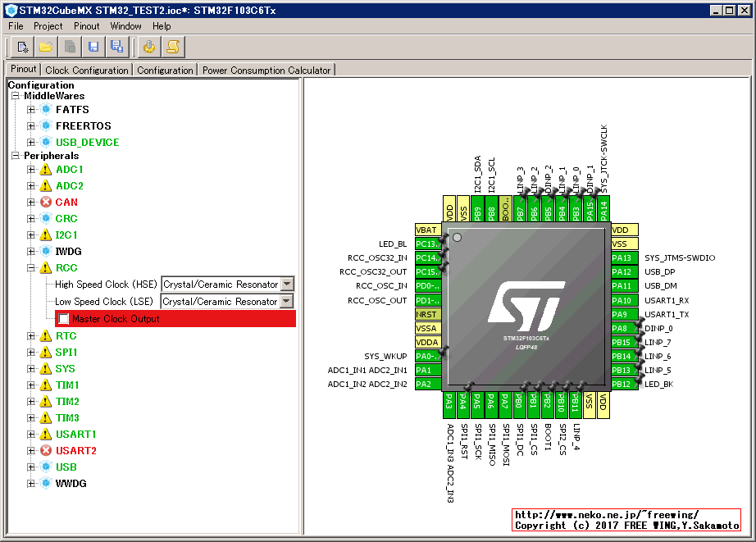Click the PB12 pin on chip
This screenshot has height=542, width=756.
coord(624,385)
